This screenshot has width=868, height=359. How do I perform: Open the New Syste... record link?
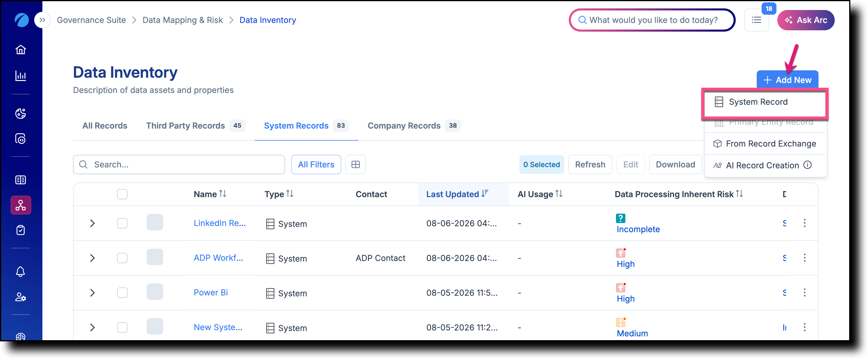pyautogui.click(x=218, y=327)
